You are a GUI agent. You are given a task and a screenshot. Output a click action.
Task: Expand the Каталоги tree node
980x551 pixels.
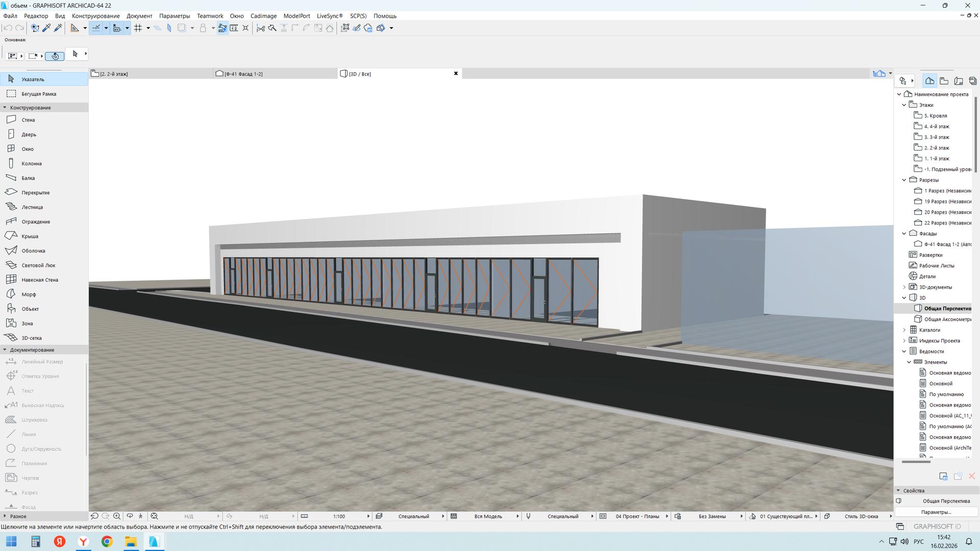pyautogui.click(x=904, y=330)
